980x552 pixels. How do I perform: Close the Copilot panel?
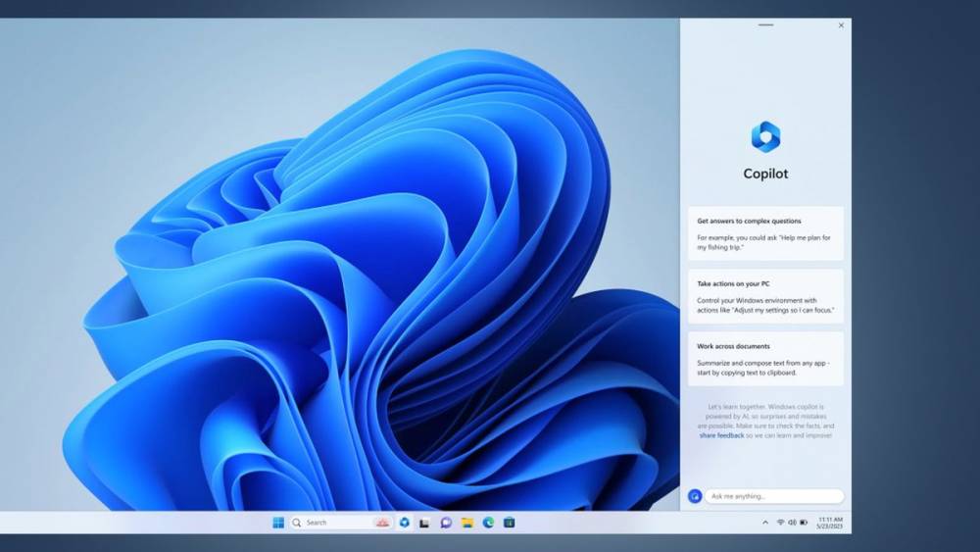tap(841, 25)
